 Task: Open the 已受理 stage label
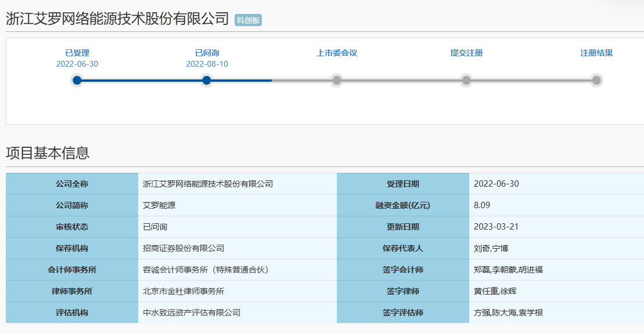tap(77, 53)
